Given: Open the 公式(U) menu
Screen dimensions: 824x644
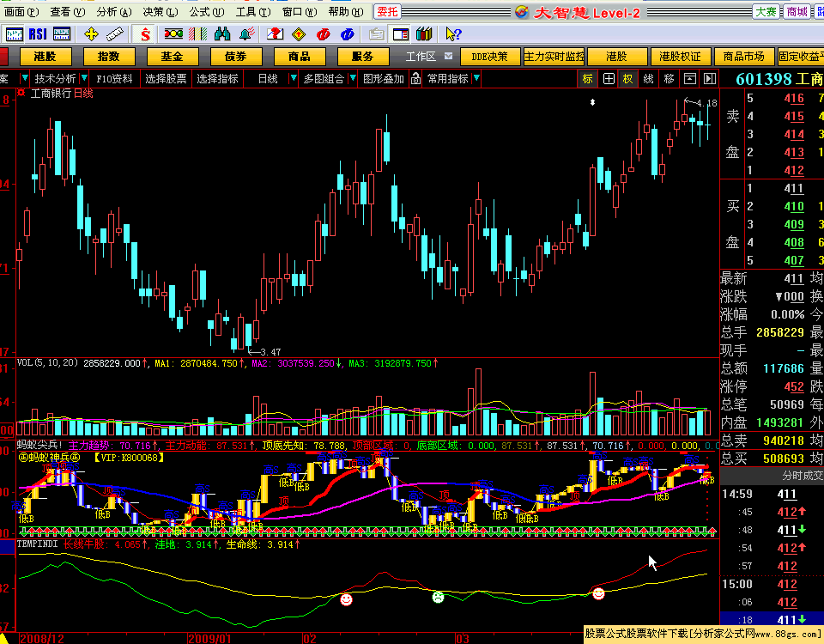Looking at the screenshot, I should pos(207,11).
